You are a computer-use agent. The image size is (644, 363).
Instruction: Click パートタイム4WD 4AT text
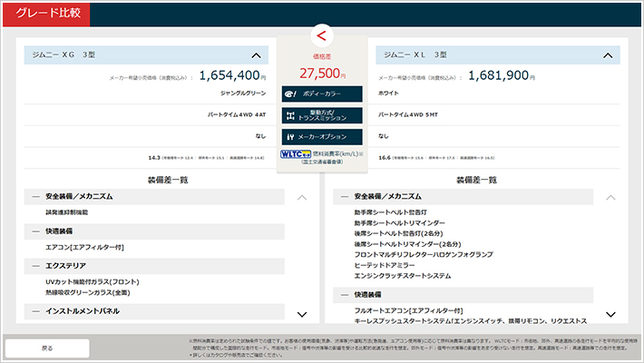(237, 114)
